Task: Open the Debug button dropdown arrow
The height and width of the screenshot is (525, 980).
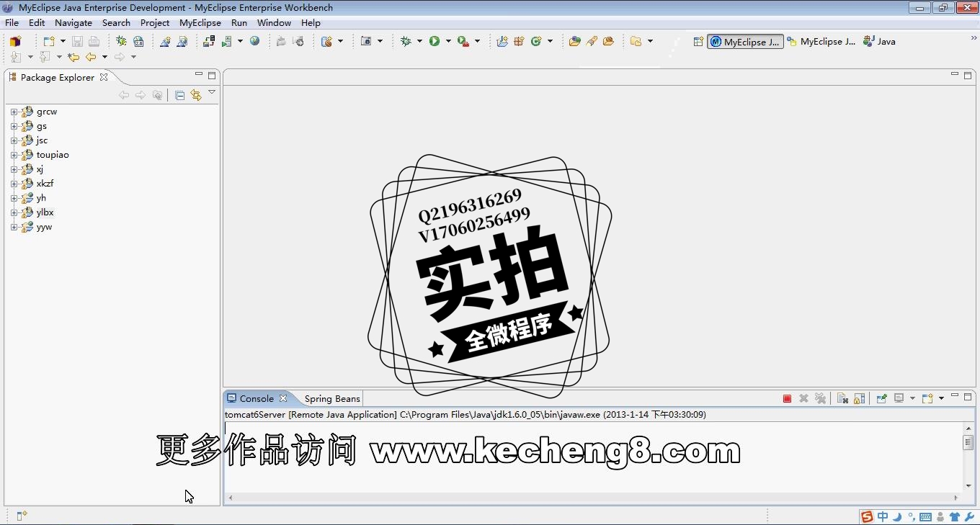Action: click(x=419, y=42)
